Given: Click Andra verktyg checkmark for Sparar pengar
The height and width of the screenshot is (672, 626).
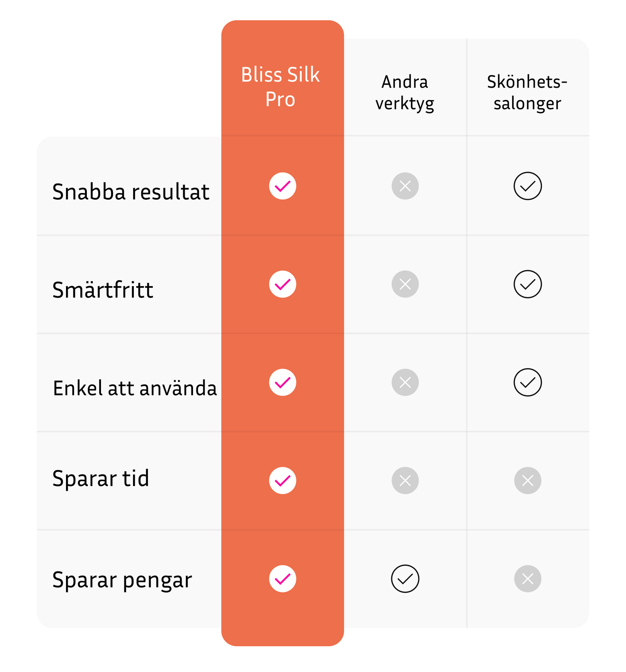Looking at the screenshot, I should click(405, 578).
